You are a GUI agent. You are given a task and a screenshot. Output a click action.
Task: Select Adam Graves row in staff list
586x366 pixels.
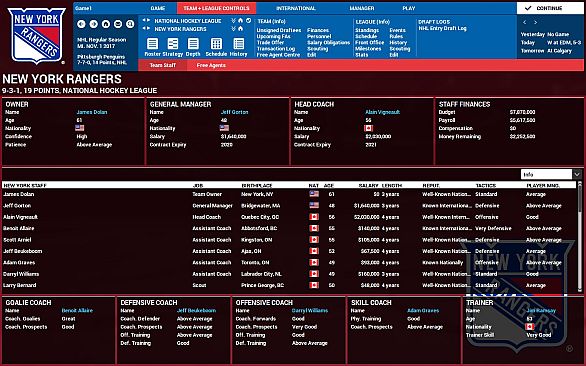(x=289, y=262)
